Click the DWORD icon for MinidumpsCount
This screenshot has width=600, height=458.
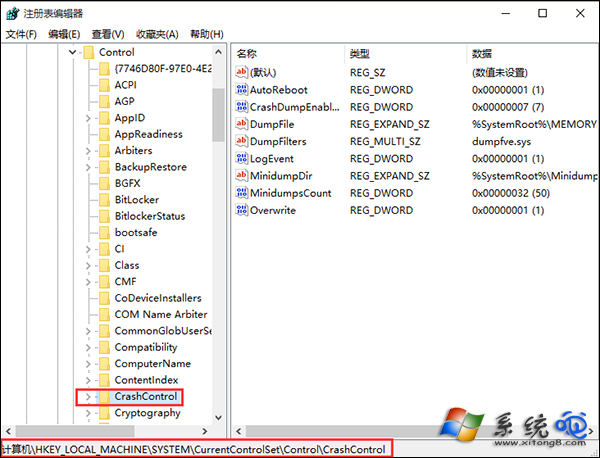point(241,192)
